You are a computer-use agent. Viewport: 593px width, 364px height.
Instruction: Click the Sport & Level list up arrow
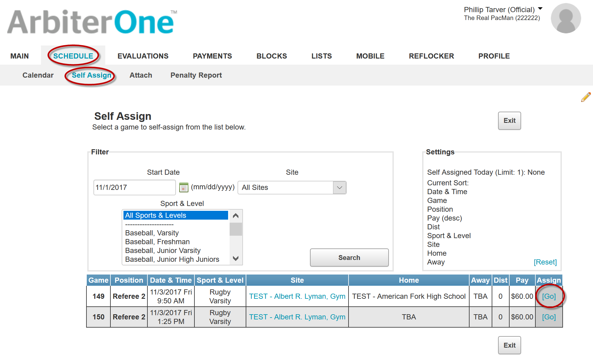pyautogui.click(x=236, y=216)
